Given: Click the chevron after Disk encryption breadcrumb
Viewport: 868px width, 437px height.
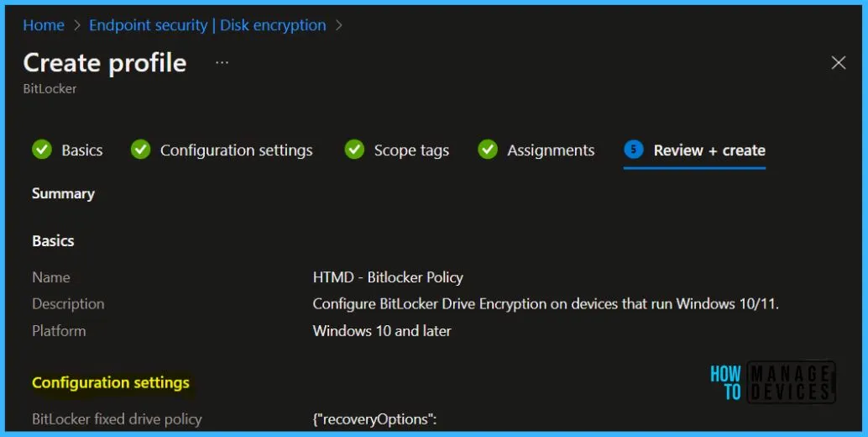Looking at the screenshot, I should 339,25.
